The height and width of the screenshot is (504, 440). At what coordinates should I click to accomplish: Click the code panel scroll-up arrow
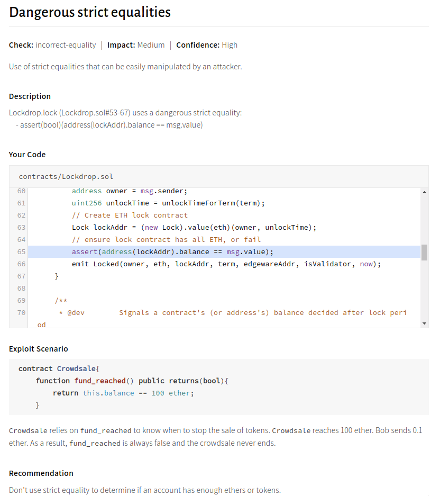pos(424,192)
